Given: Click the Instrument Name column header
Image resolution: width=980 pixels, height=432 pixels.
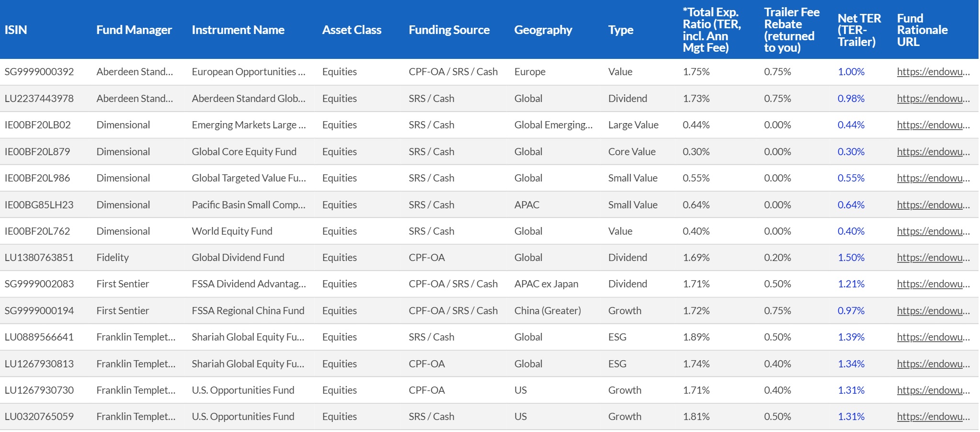Looking at the screenshot, I should [238, 30].
